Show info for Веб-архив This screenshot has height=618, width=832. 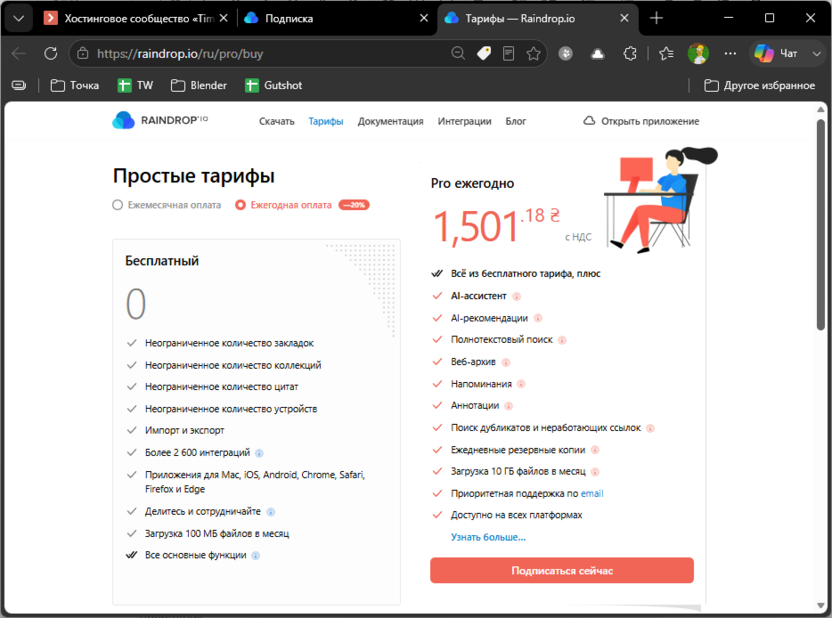(506, 362)
